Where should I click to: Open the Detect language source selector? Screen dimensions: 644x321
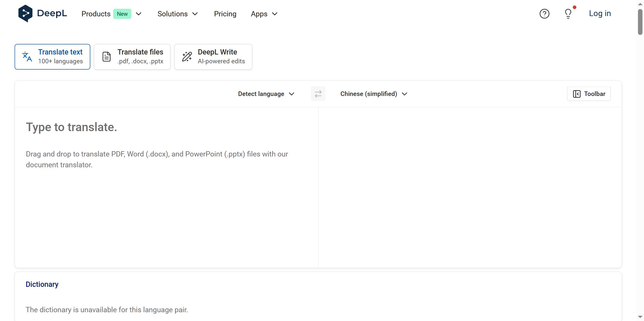(x=266, y=94)
